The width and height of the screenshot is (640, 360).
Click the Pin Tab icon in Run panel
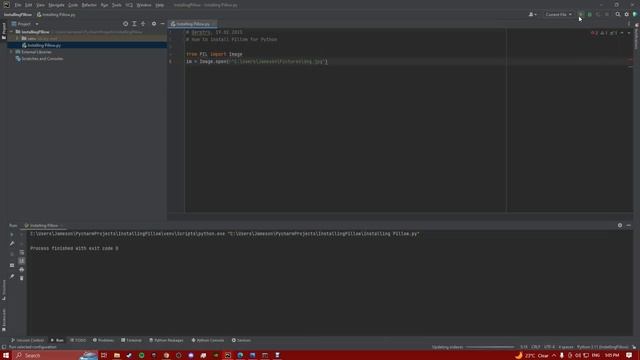pos(12,276)
